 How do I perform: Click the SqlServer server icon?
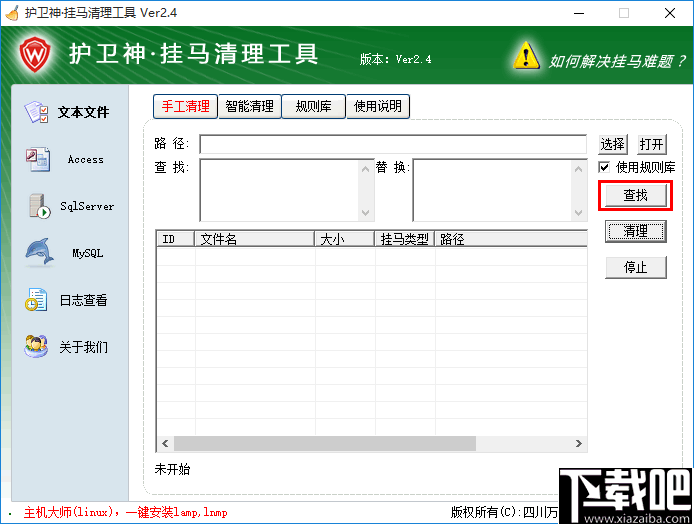39,206
